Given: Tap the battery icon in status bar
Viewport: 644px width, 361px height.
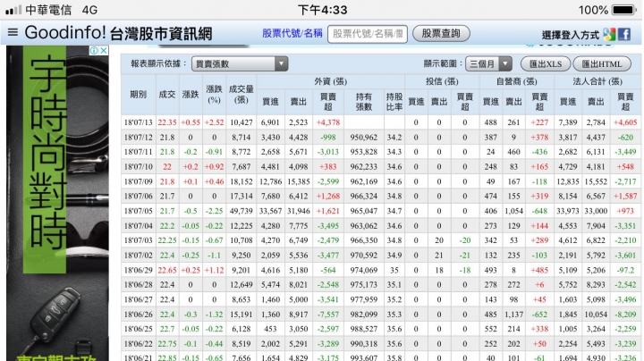Looking at the screenshot, I should tap(624, 10).
